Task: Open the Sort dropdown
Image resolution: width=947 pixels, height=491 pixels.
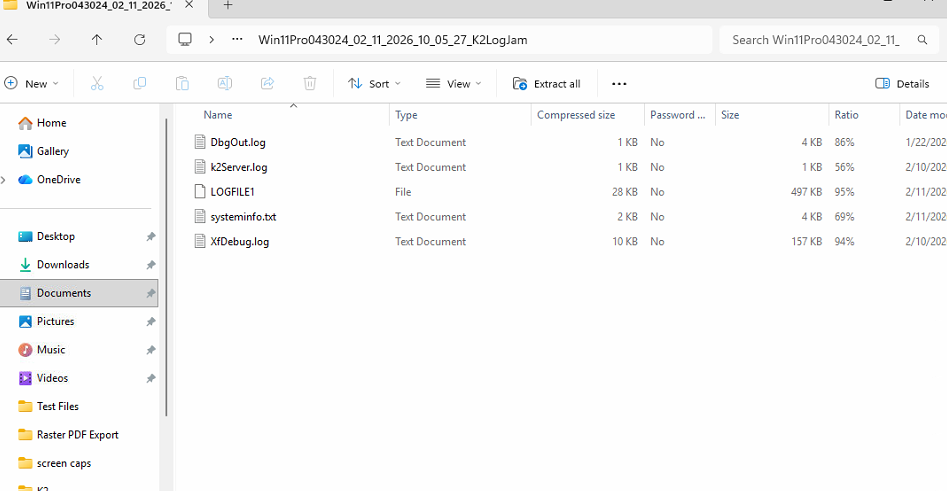Action: point(374,84)
